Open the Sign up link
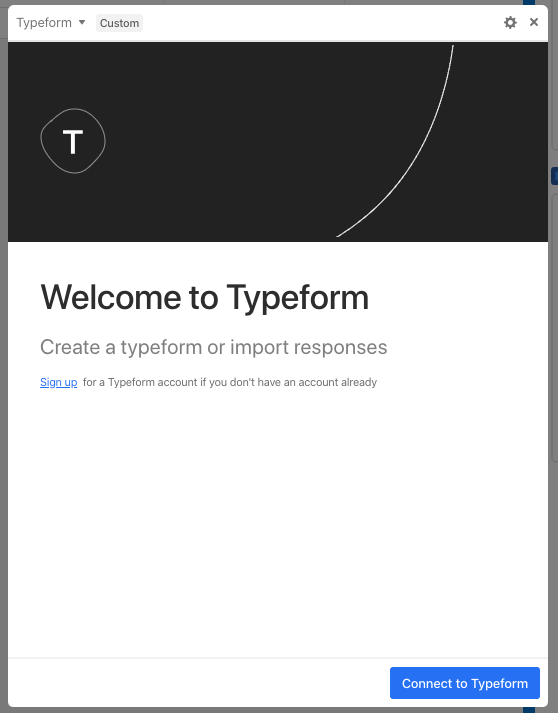The image size is (558, 713). [59, 382]
